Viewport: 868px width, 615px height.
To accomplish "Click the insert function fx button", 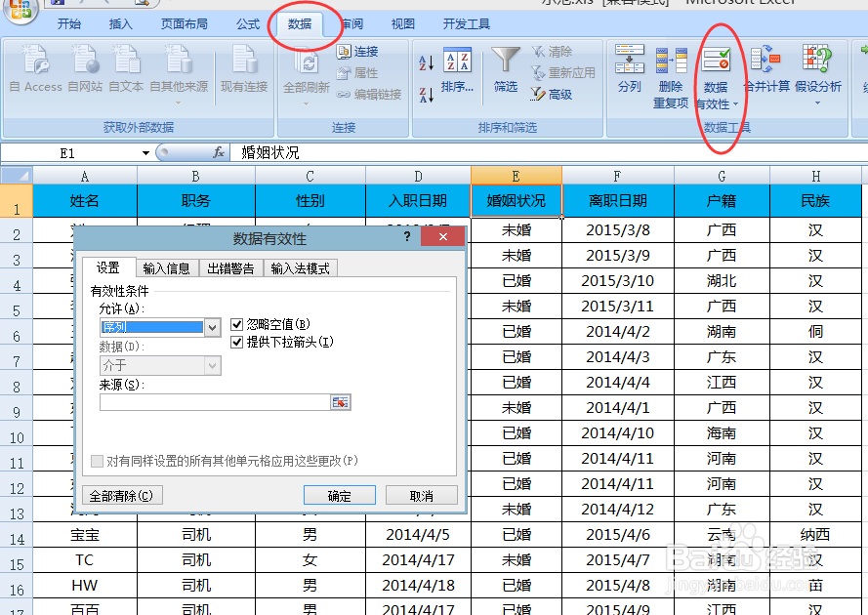I will (x=219, y=152).
